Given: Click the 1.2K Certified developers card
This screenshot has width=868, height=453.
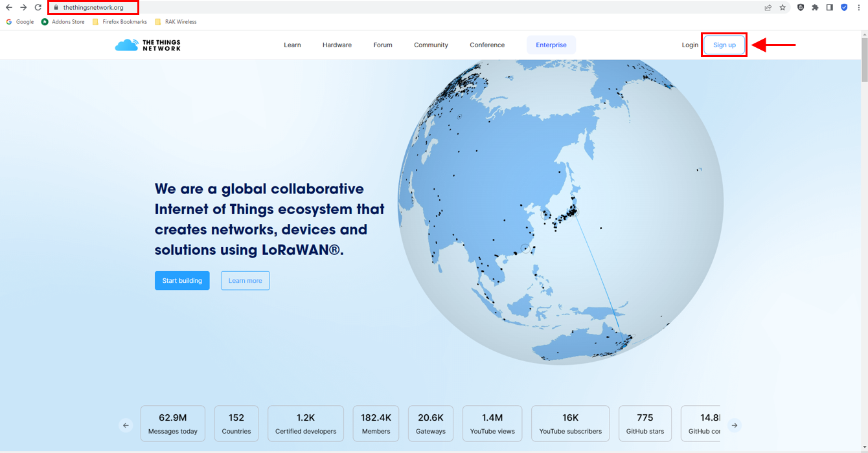Looking at the screenshot, I should pyautogui.click(x=306, y=424).
